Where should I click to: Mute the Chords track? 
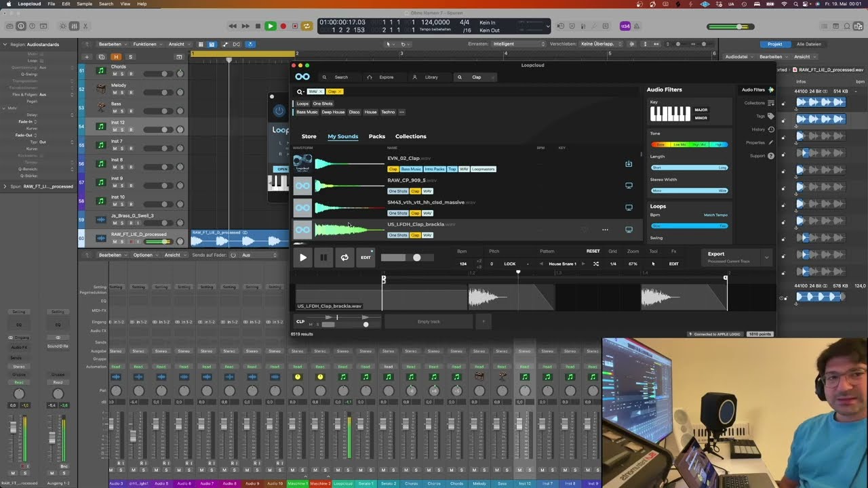point(115,73)
